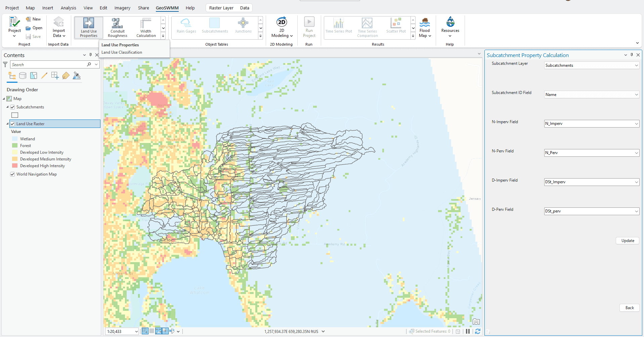Viewport: 644px width, 337px height.
Task: Open the D-Imperv Field dropdown
Action: coord(592,182)
